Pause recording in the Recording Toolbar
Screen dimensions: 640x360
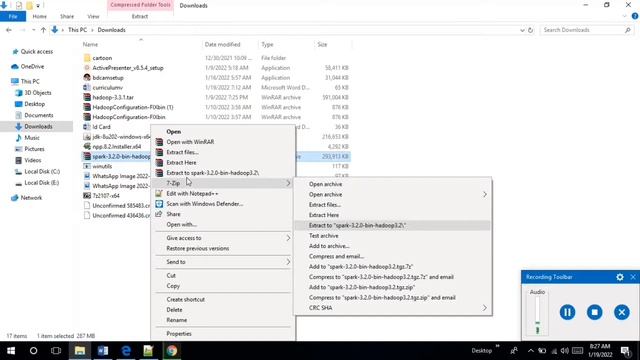(x=567, y=312)
